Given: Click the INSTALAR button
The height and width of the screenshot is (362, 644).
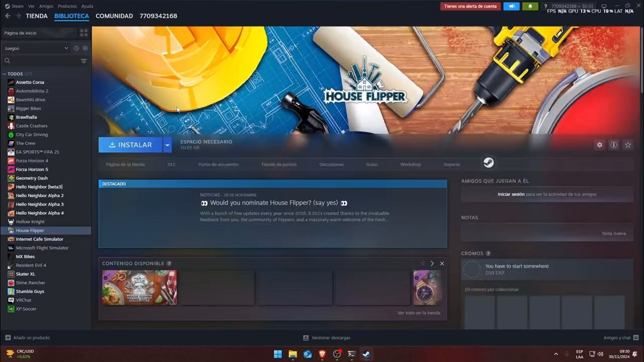Looking at the screenshot, I should pyautogui.click(x=130, y=145).
